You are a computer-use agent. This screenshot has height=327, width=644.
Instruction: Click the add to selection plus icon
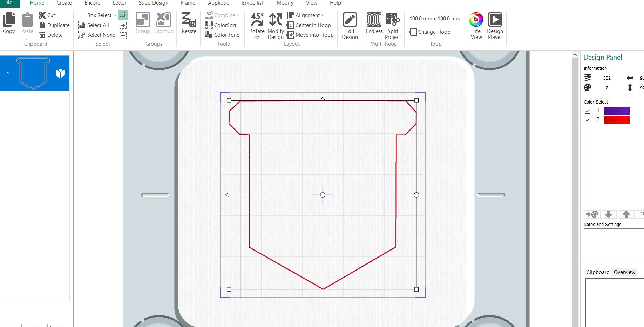click(x=123, y=25)
